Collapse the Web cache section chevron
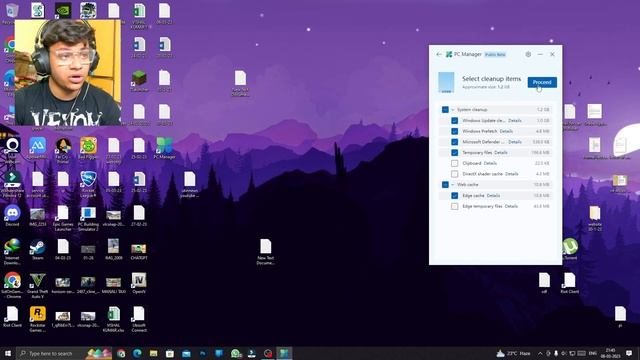640x360 pixels. click(452, 184)
